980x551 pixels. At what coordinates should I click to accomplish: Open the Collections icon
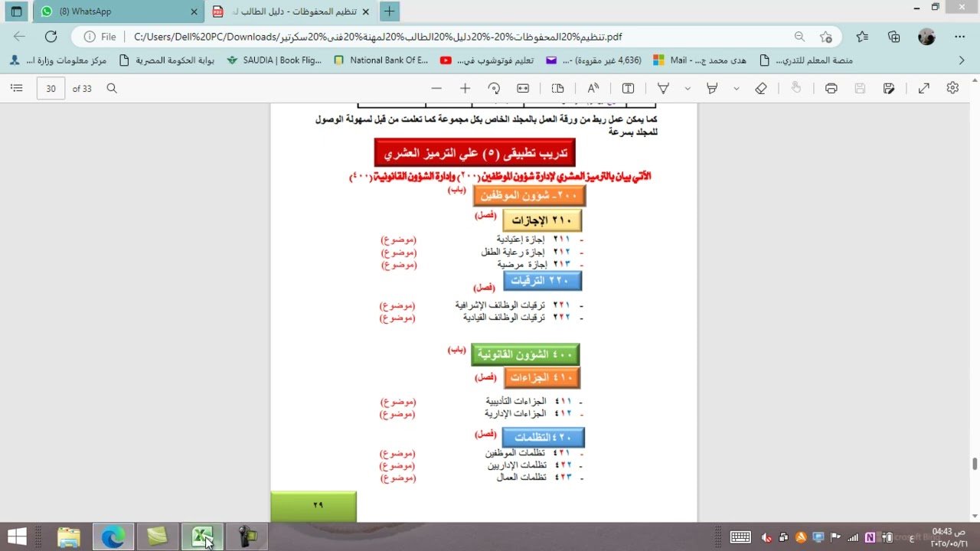(893, 37)
